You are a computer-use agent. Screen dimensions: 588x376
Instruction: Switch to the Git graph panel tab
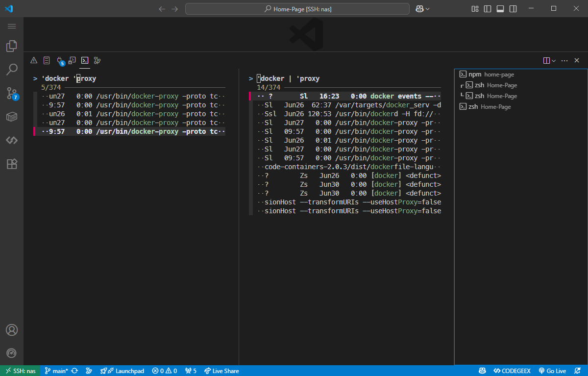pos(98,60)
